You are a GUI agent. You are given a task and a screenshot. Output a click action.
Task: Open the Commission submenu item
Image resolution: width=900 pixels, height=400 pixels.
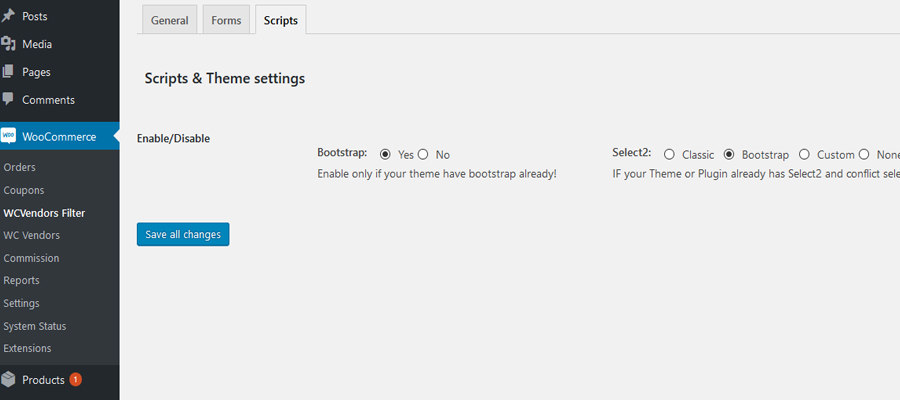(31, 258)
